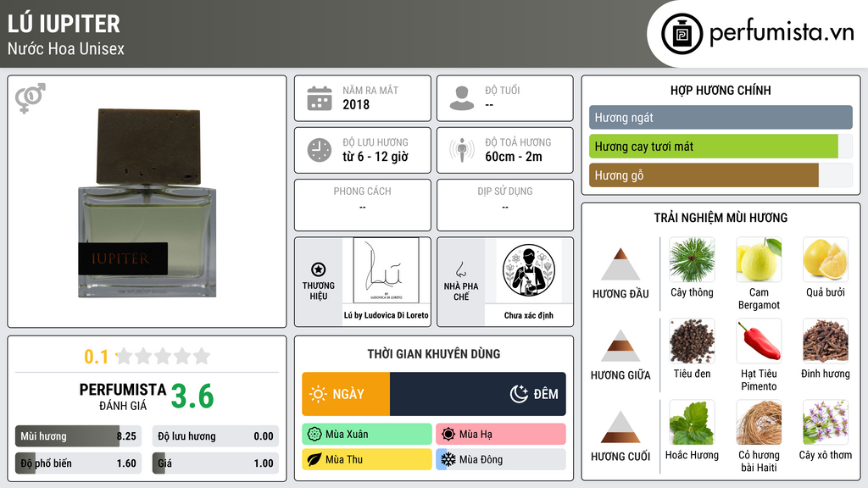Click the Trải nghiệm mùi hương heading
Image resolution: width=868 pixels, height=488 pixels.
tap(721, 218)
